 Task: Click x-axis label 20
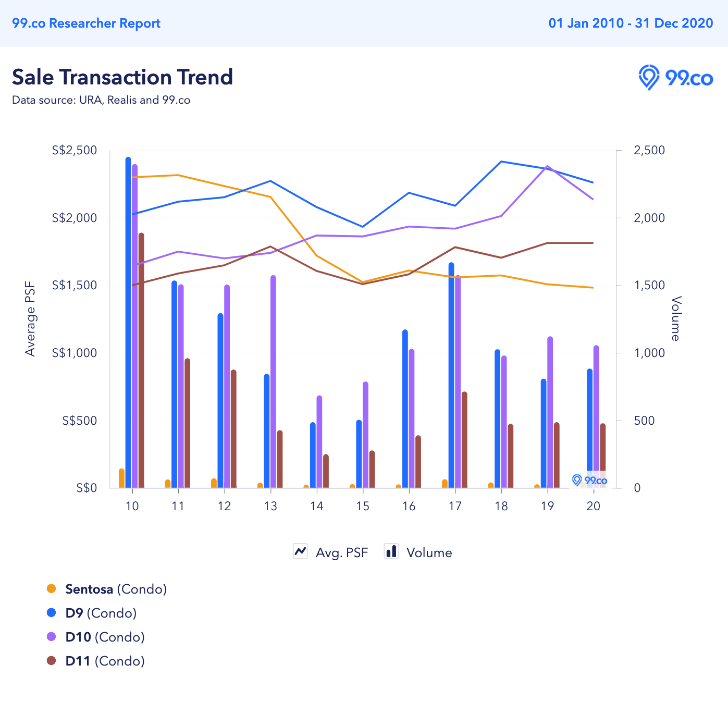[x=594, y=506]
